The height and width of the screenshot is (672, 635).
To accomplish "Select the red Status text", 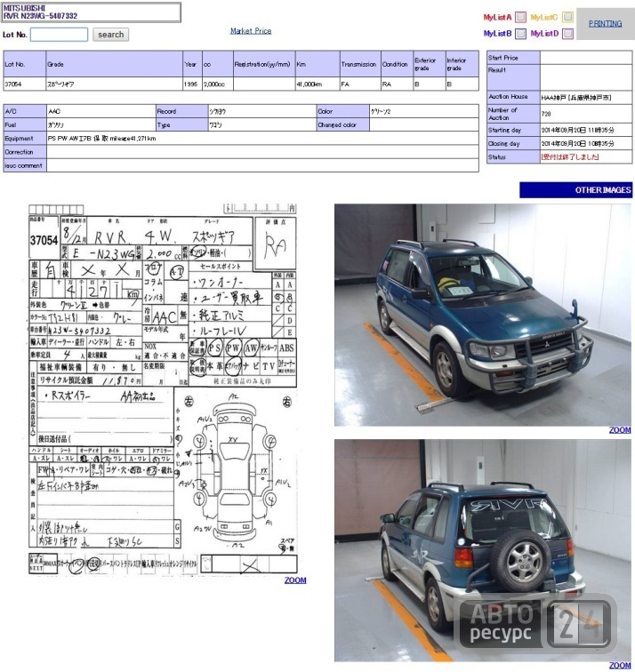I will tap(570, 156).
